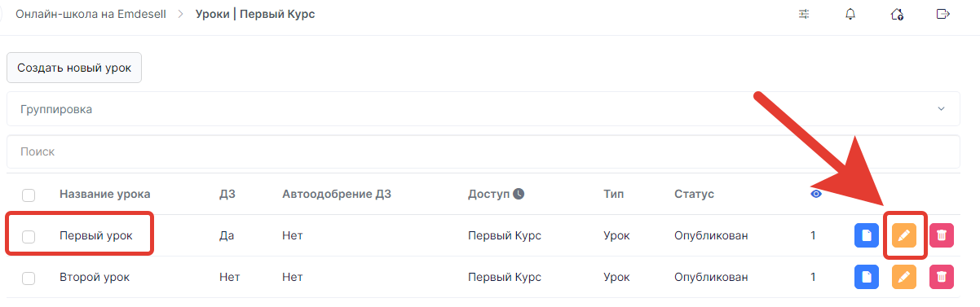Check the box for Первый урок
Screen dimensions: 980x307
29,236
